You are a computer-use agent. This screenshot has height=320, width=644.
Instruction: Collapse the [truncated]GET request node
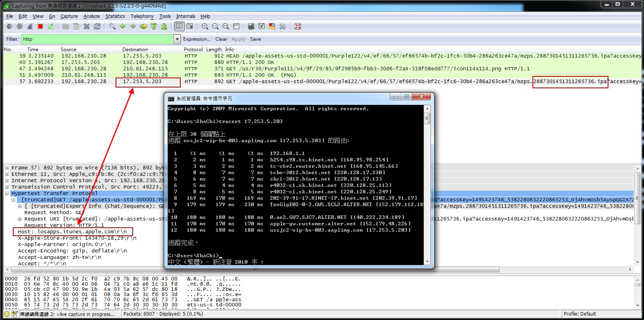(14, 200)
